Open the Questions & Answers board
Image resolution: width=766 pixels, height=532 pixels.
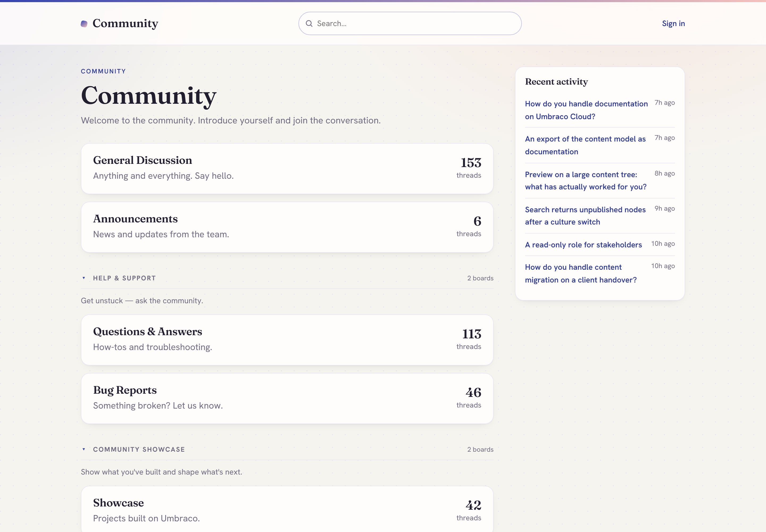point(287,340)
